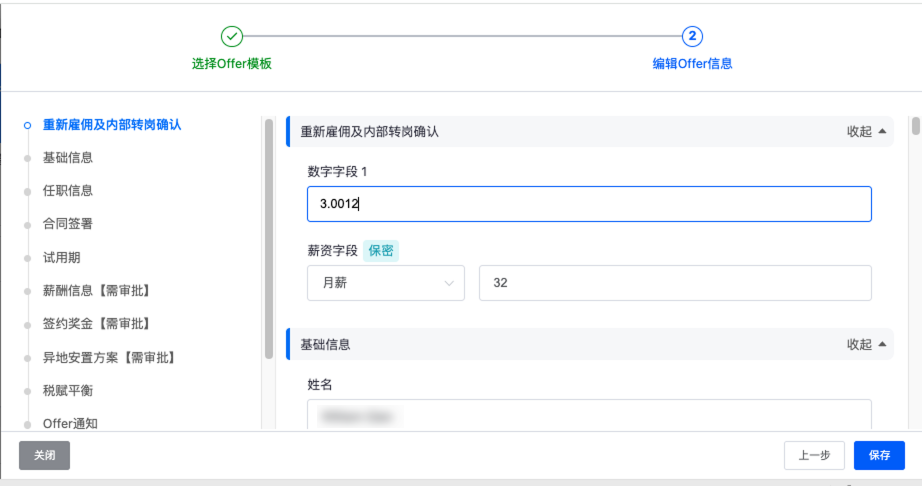
Task: Select 基础信息 in the left navigation
Action: pyautogui.click(x=68, y=157)
